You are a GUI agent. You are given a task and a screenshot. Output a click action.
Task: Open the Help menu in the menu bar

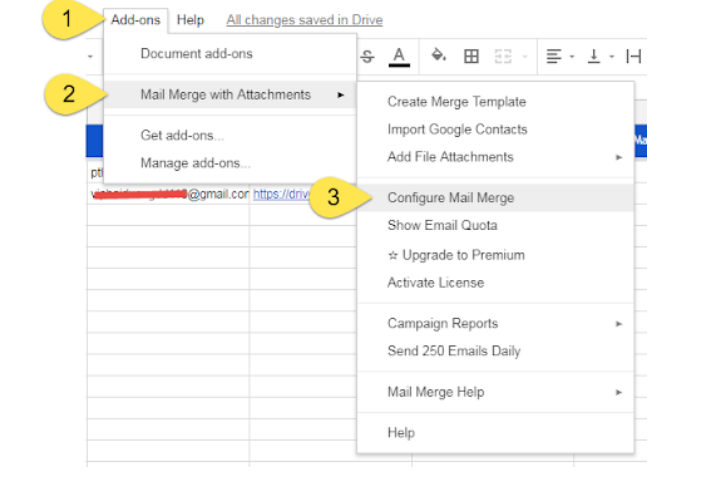coord(190,20)
